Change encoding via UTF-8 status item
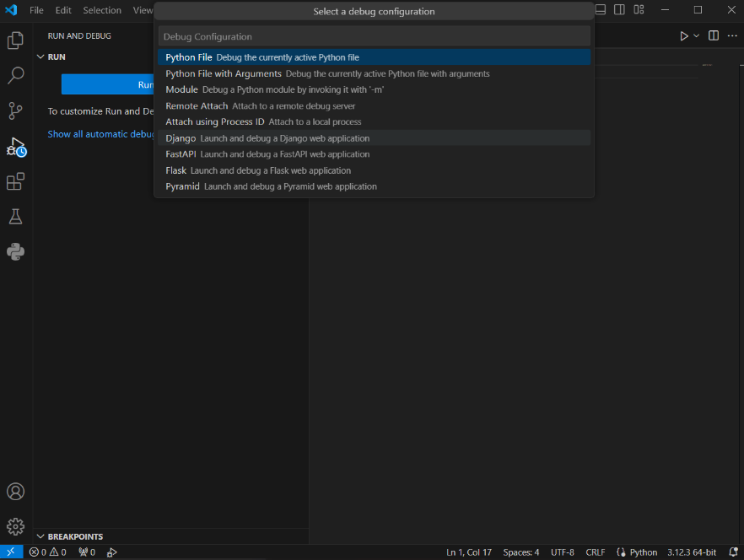The image size is (744, 560). coord(563,552)
